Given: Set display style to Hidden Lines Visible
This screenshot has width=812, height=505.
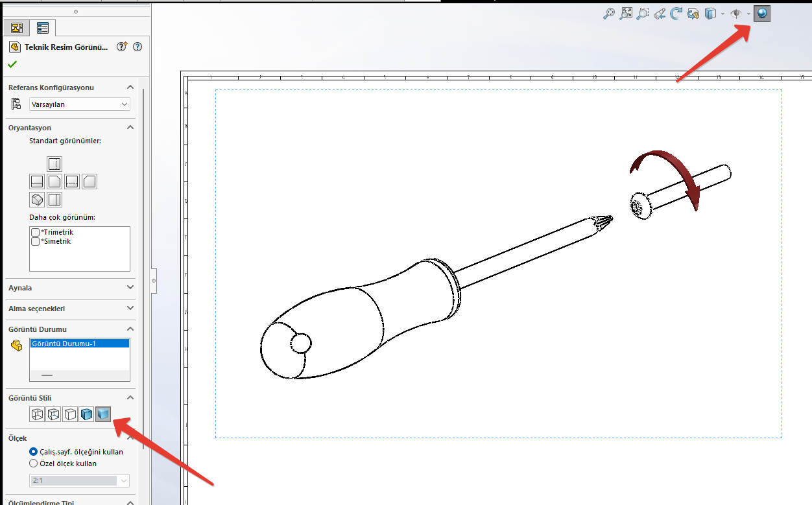Looking at the screenshot, I should 54,414.
